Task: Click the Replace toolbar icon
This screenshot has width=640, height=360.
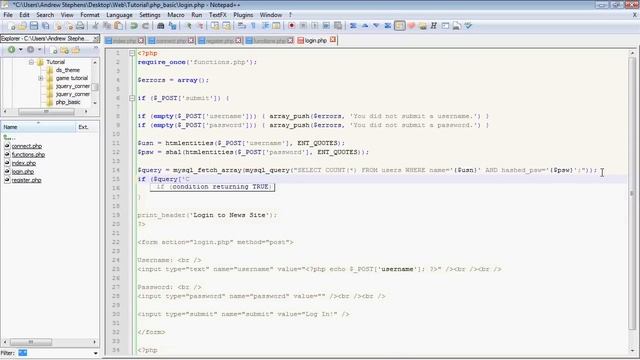Action: pyautogui.click(x=172, y=26)
